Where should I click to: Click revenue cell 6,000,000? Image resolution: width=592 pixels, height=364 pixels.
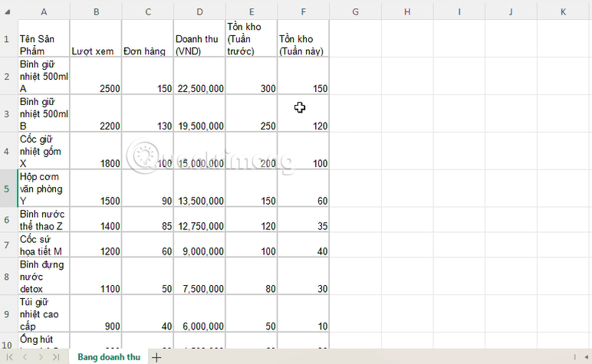199,314
